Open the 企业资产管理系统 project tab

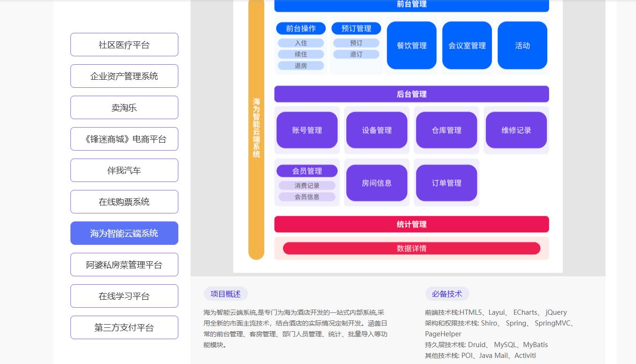click(124, 76)
